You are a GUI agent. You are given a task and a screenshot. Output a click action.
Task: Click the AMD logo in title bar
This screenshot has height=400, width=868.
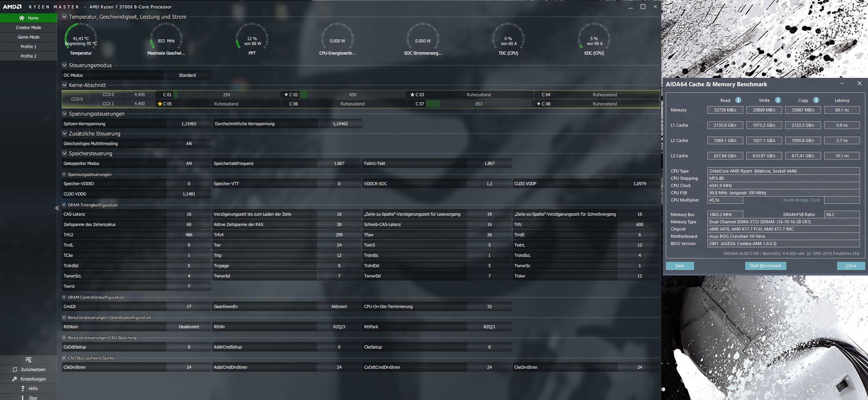click(12, 7)
